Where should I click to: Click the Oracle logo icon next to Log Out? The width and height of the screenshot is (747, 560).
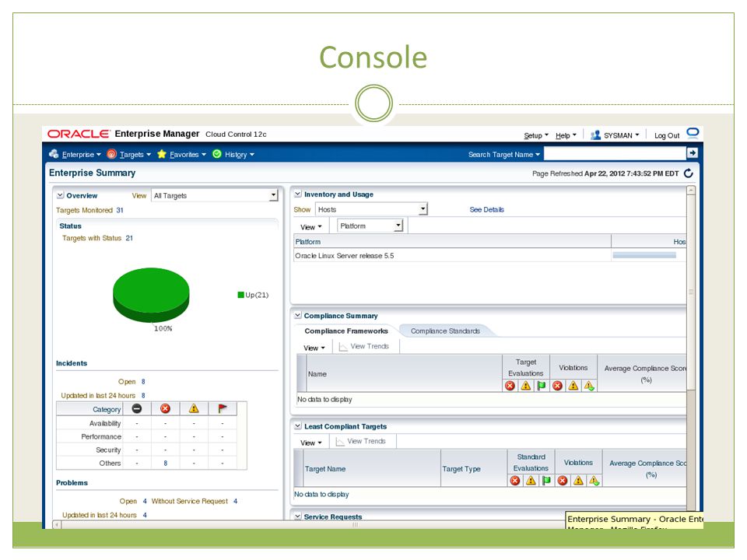point(693,133)
